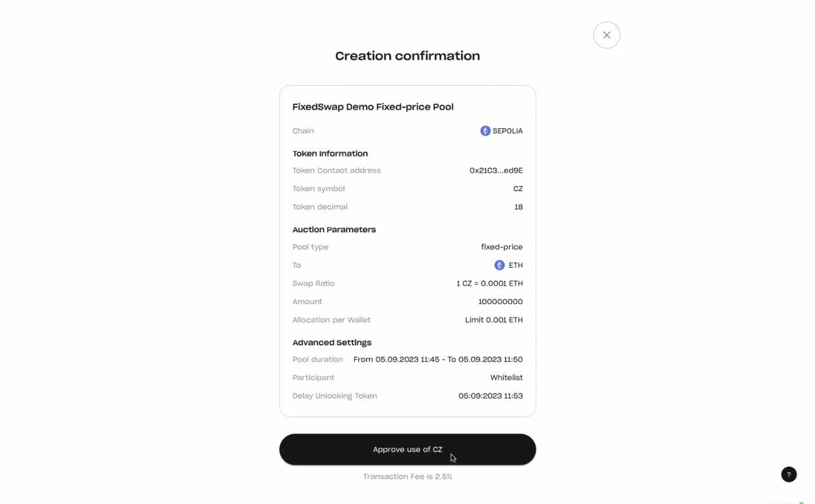Click the Limit 0.001 ETH allocation value
The image size is (815, 504).
point(494,320)
